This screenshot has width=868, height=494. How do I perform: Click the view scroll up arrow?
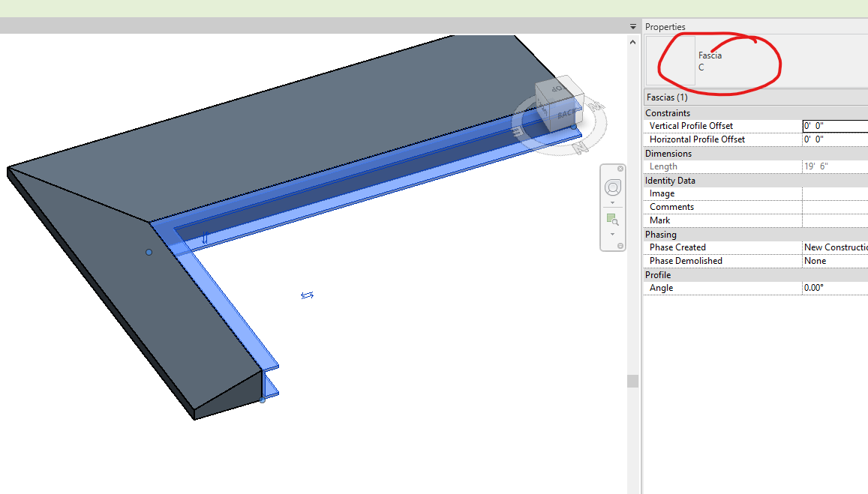click(632, 42)
